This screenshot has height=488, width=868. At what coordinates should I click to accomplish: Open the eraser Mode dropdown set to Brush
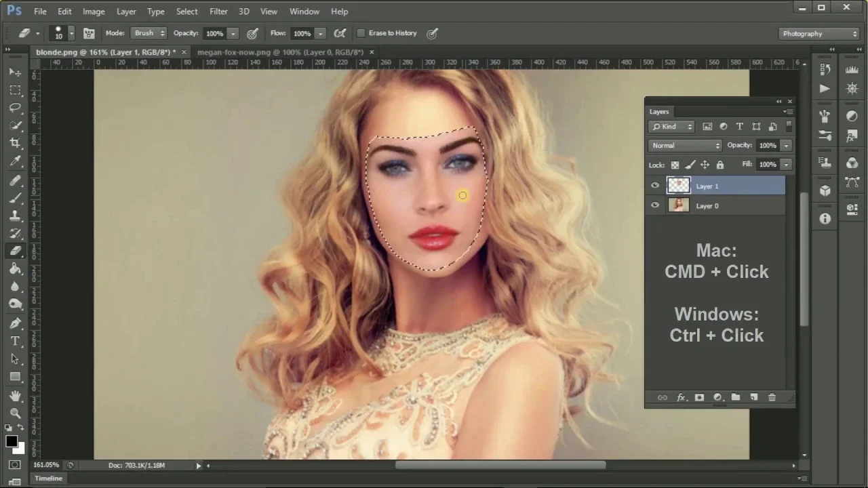[149, 33]
